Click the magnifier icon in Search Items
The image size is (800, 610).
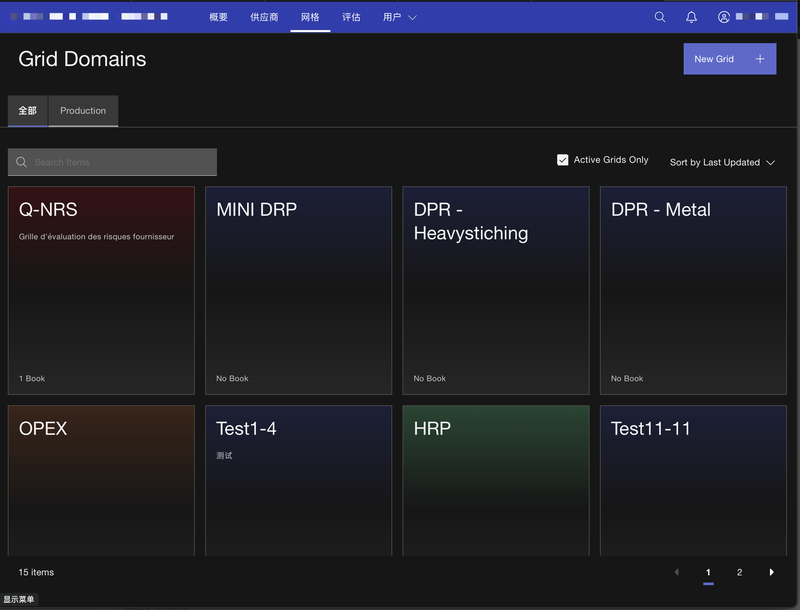tap(21, 162)
